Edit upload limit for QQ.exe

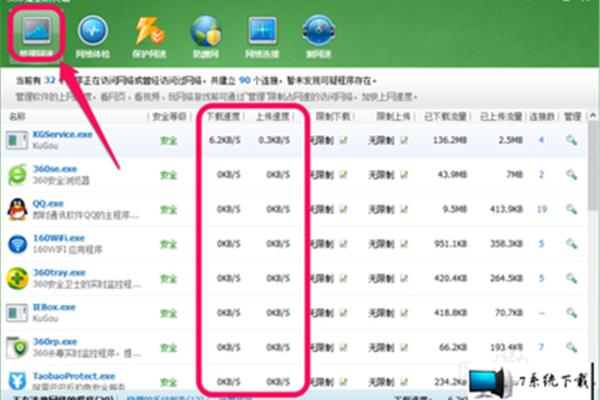point(404,209)
